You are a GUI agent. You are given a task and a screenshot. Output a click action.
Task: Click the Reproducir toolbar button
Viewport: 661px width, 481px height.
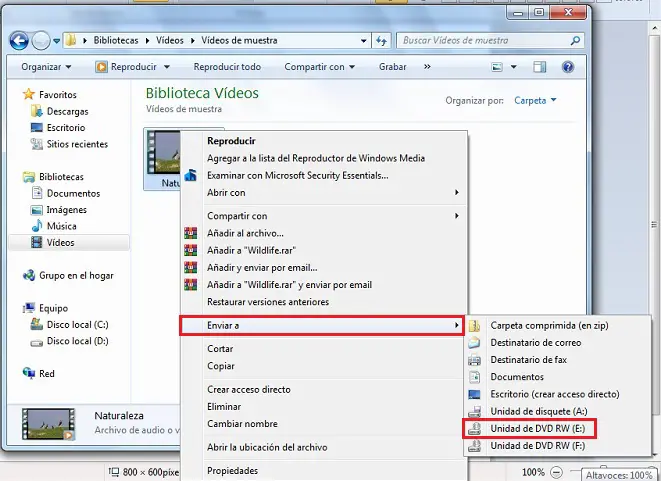(126, 67)
